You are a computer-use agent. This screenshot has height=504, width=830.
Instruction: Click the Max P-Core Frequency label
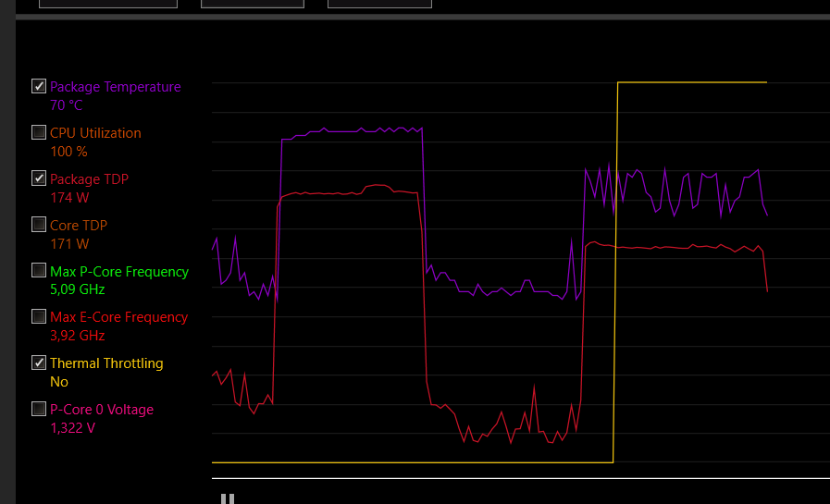(x=119, y=271)
